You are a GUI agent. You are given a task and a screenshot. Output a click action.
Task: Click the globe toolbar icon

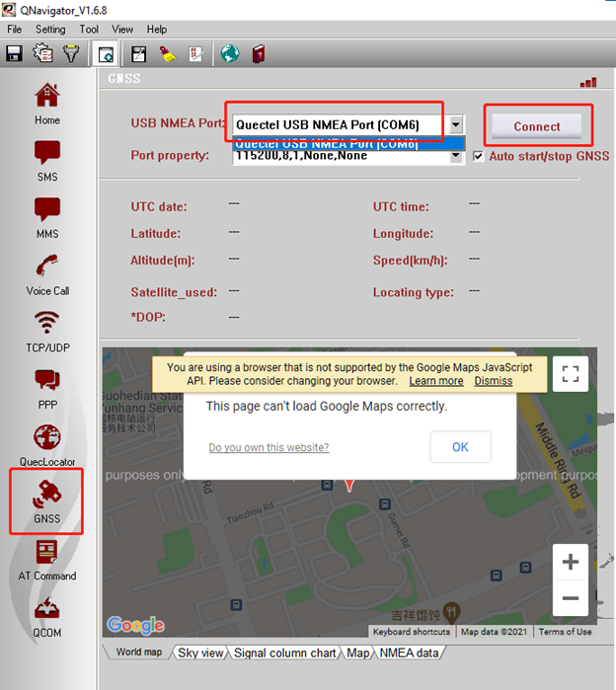point(230,53)
